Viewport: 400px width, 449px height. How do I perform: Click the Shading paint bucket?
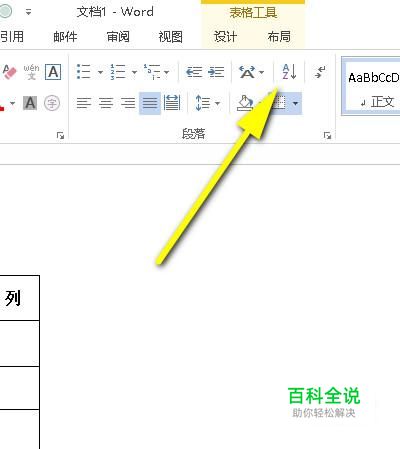point(245,103)
